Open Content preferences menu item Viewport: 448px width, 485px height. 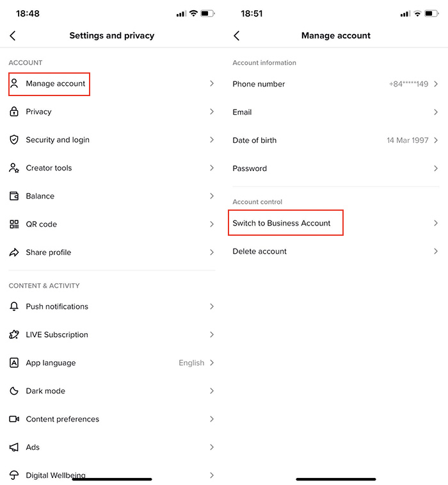(x=112, y=419)
